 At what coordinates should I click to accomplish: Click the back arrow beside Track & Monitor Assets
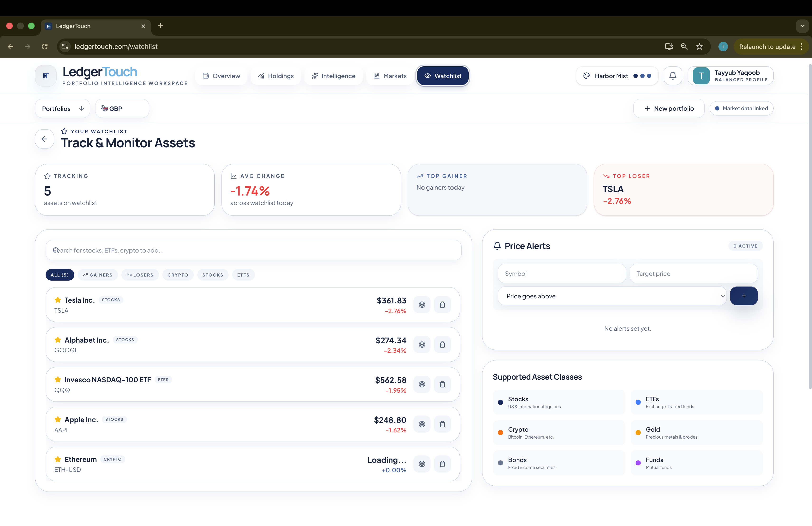tap(44, 139)
